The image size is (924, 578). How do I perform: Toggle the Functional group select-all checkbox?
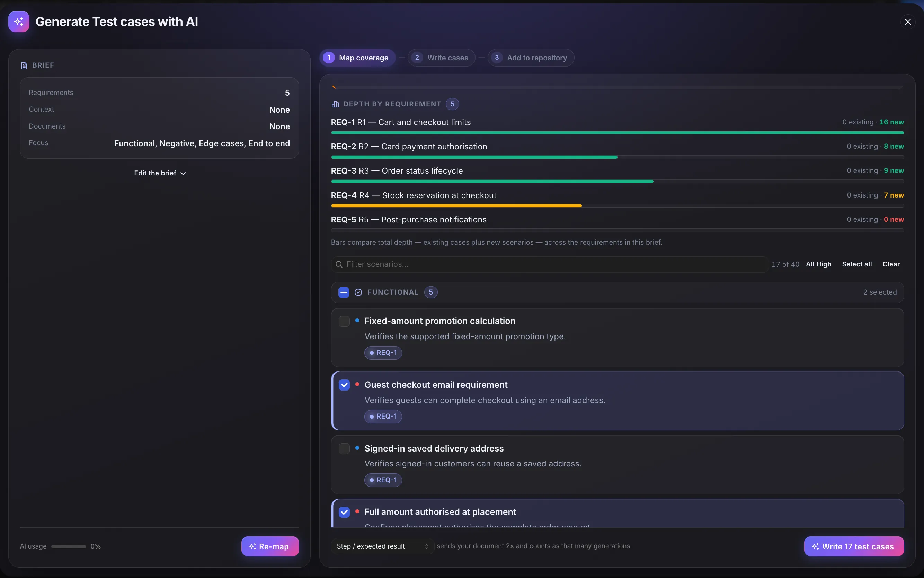[x=344, y=292]
